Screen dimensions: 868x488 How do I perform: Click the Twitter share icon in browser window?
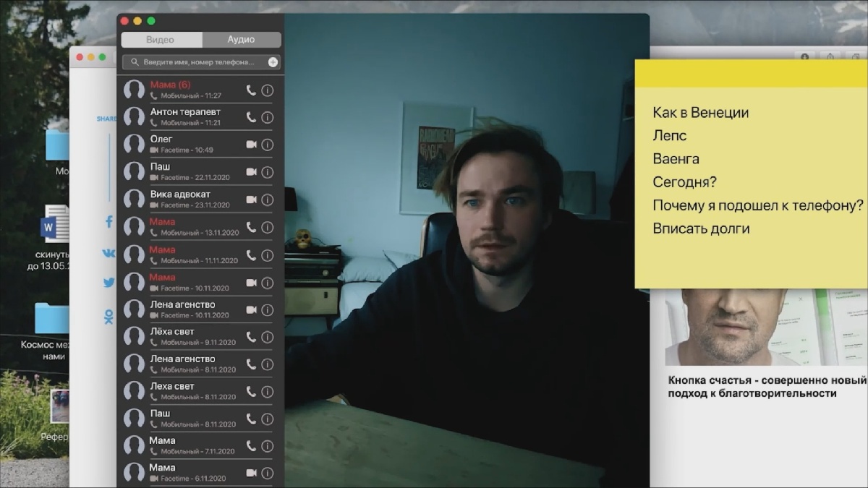tap(109, 283)
